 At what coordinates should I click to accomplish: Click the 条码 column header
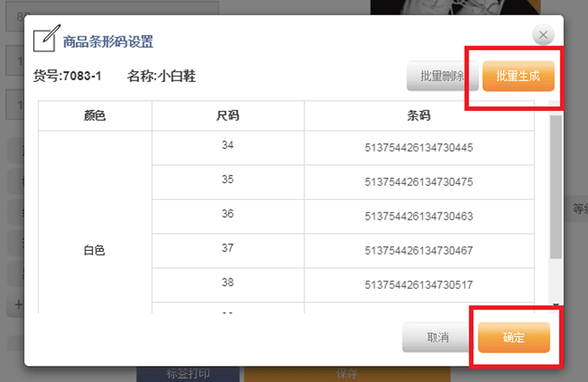419,116
